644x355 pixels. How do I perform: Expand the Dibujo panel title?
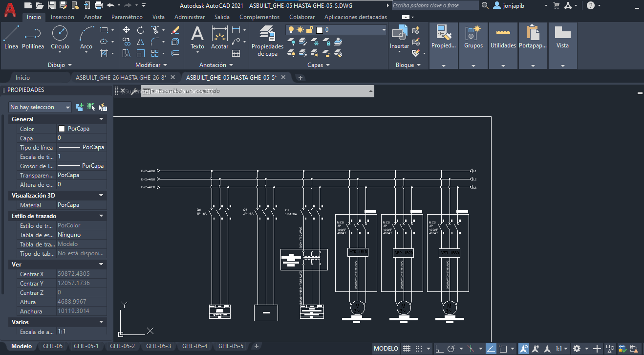coord(60,65)
